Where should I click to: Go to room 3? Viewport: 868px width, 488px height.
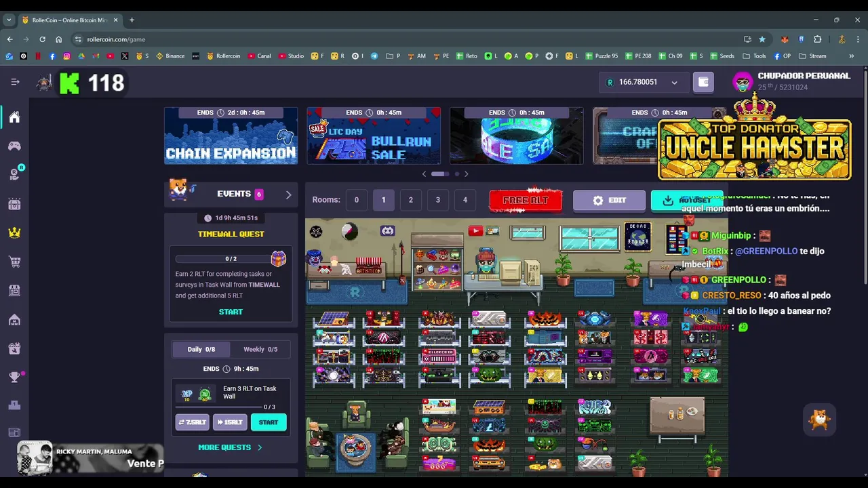(x=437, y=200)
